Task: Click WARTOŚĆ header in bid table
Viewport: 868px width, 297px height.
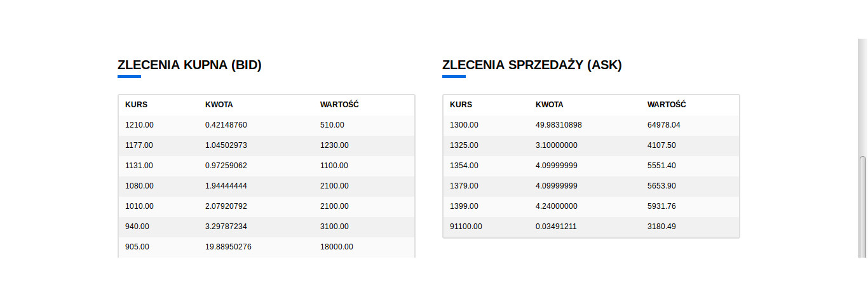Action: 339,105
